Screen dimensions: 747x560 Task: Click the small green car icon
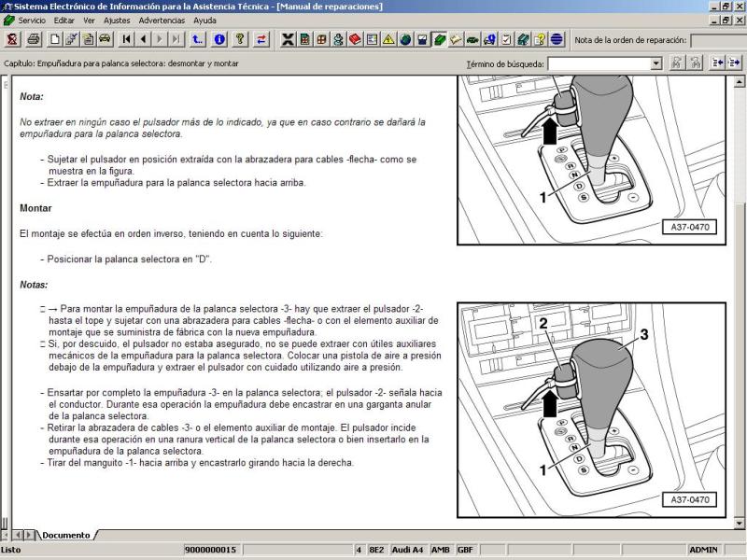click(x=472, y=39)
